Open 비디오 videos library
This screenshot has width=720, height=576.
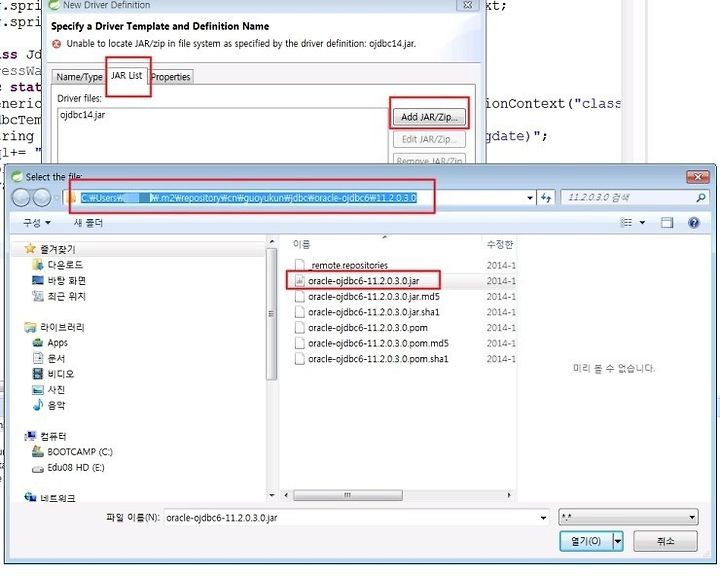click(53, 374)
